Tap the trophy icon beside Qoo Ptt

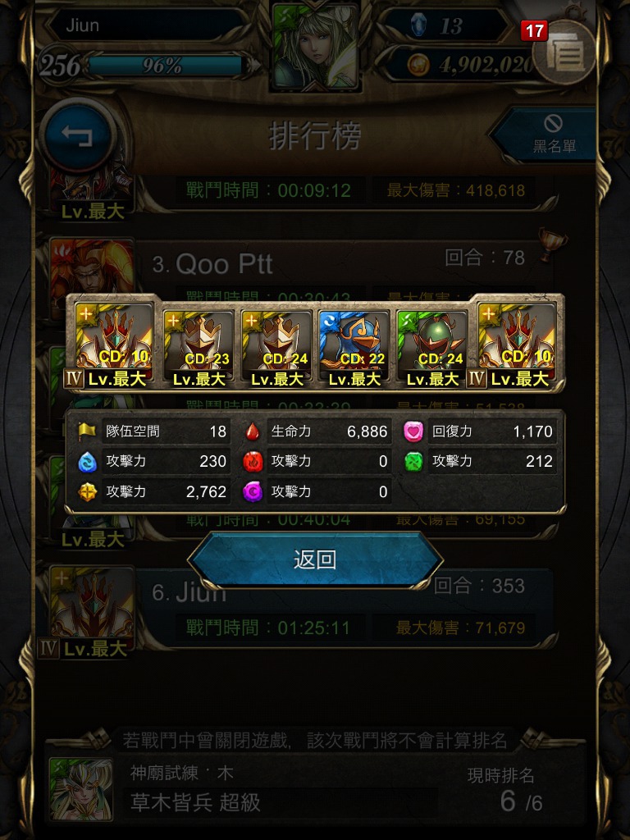tap(552, 244)
